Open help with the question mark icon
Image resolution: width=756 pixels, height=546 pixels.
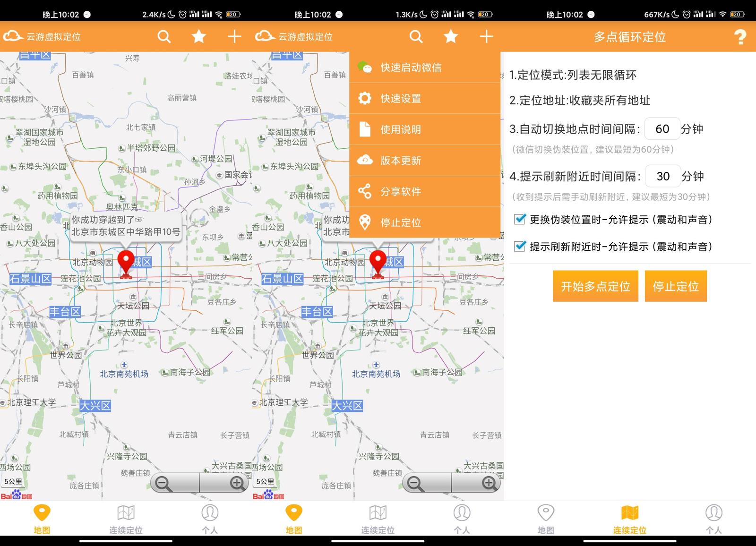740,37
